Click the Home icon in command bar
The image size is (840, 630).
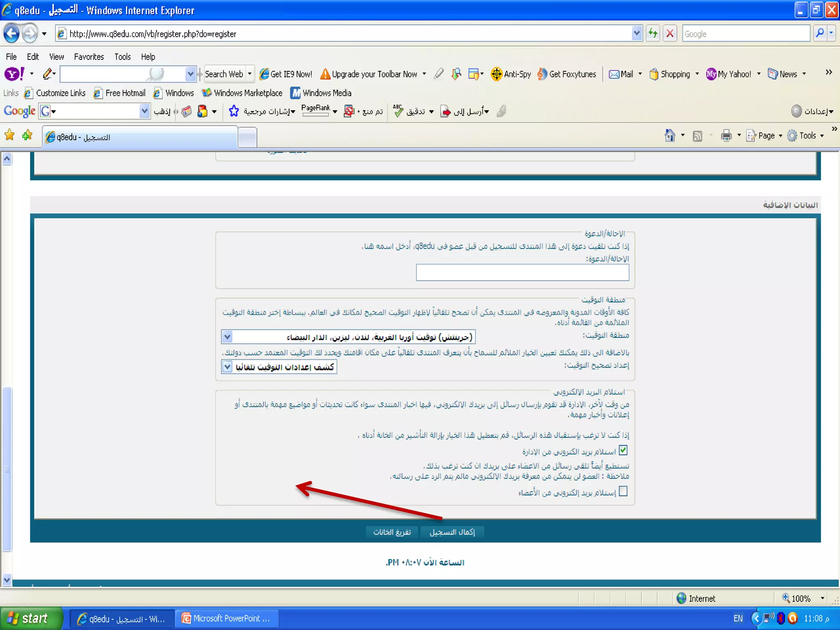click(670, 135)
